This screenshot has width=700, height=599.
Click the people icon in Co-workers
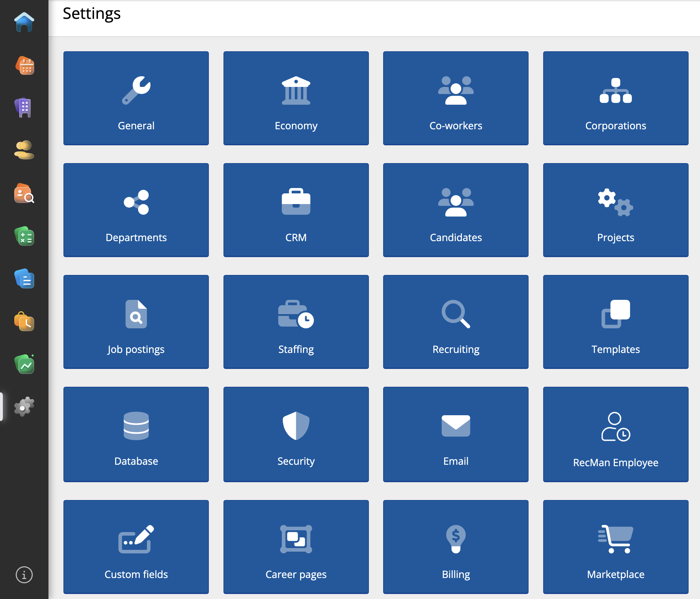click(456, 90)
